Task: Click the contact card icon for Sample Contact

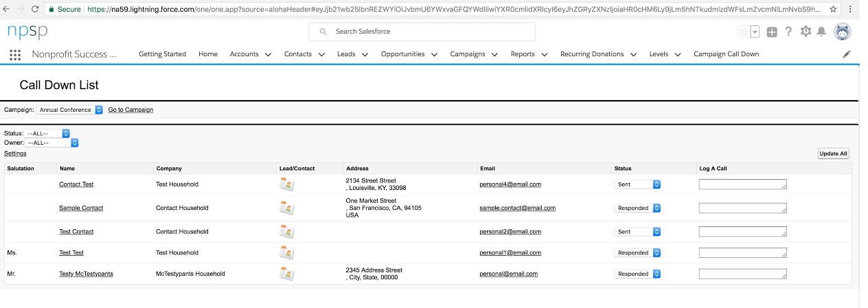Action: pos(286,208)
